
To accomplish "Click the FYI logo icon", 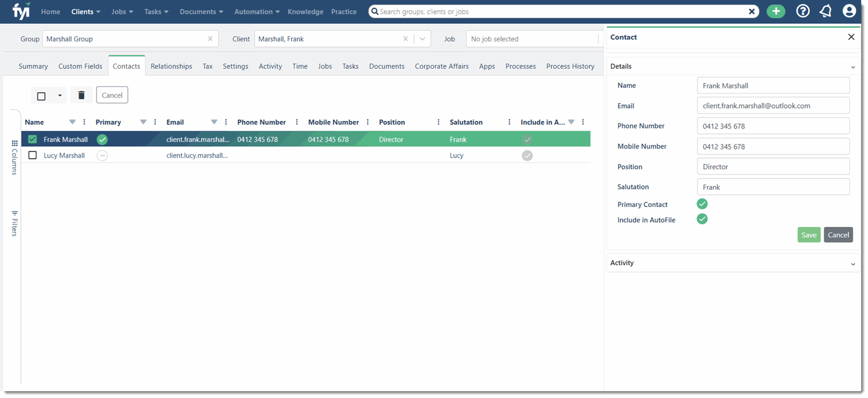I will click(21, 11).
